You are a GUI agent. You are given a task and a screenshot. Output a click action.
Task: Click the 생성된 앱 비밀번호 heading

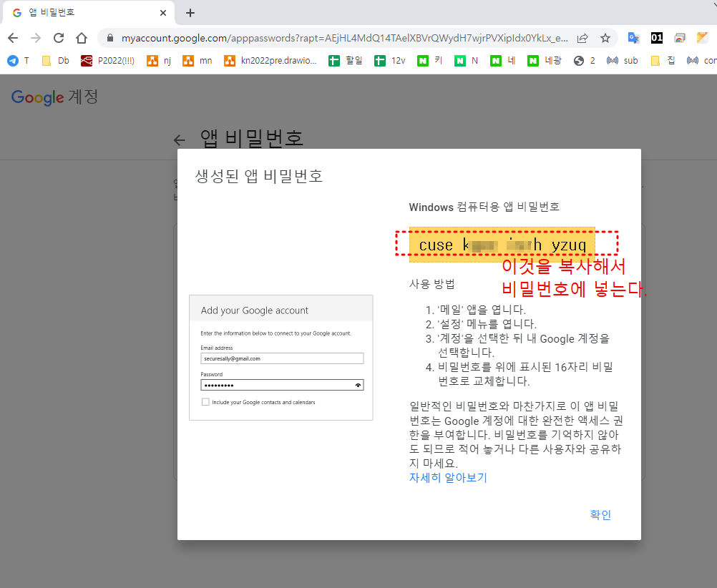pos(259,176)
